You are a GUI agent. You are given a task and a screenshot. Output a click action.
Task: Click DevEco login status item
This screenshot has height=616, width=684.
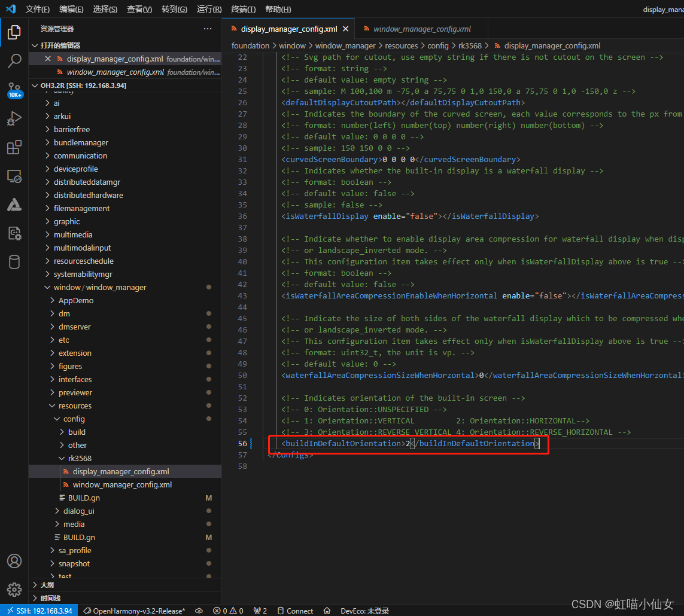[364, 611]
